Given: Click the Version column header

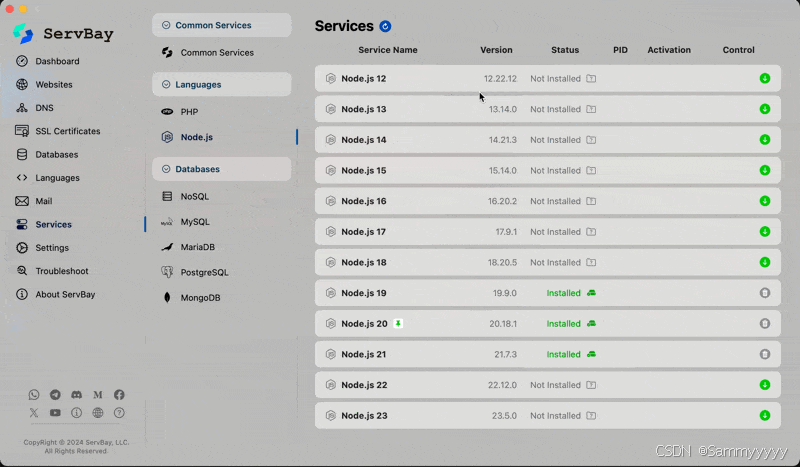Looking at the screenshot, I should point(496,50).
